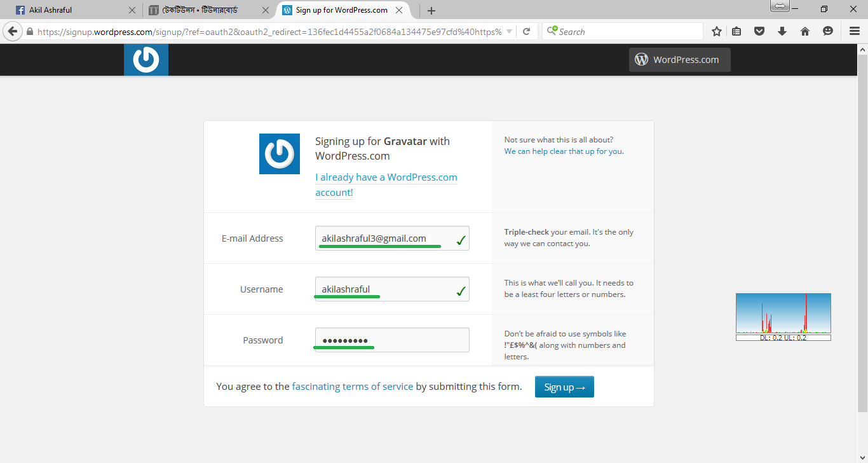This screenshot has height=463, width=868.
Task: Click the 'Password' label
Action: [263, 340]
